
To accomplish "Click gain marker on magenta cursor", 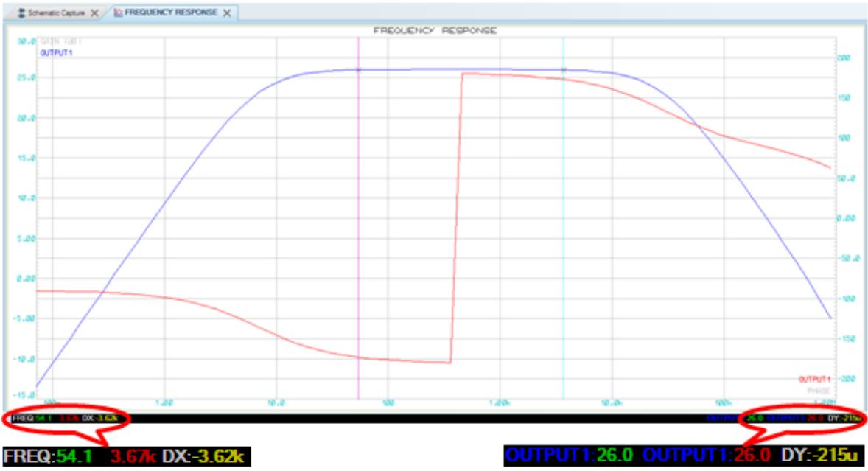I will [358, 70].
